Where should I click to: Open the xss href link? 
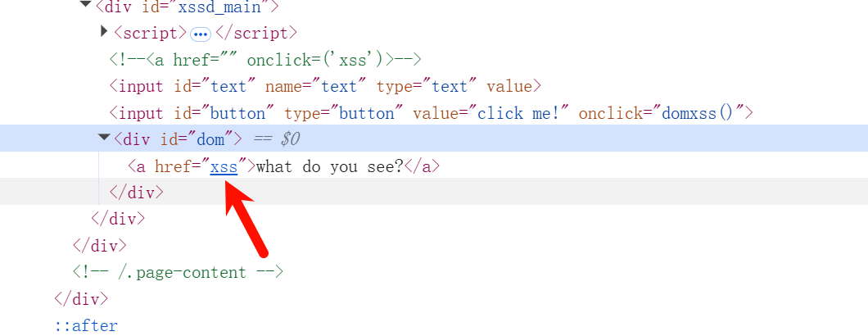tap(224, 167)
